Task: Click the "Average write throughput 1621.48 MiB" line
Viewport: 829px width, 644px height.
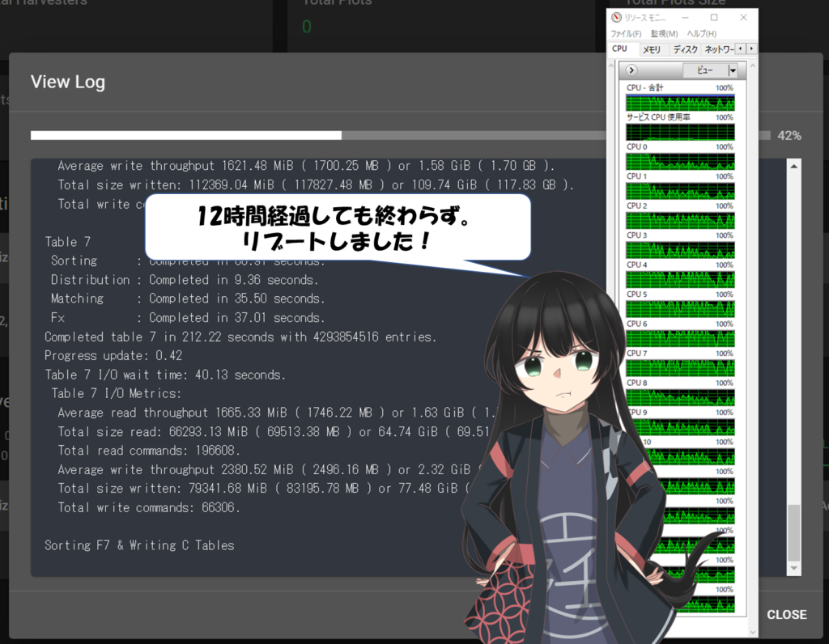Action: tap(306, 166)
